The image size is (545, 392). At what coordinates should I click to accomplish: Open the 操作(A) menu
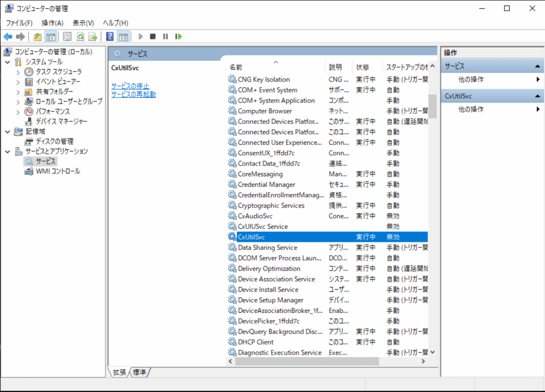pyautogui.click(x=52, y=23)
